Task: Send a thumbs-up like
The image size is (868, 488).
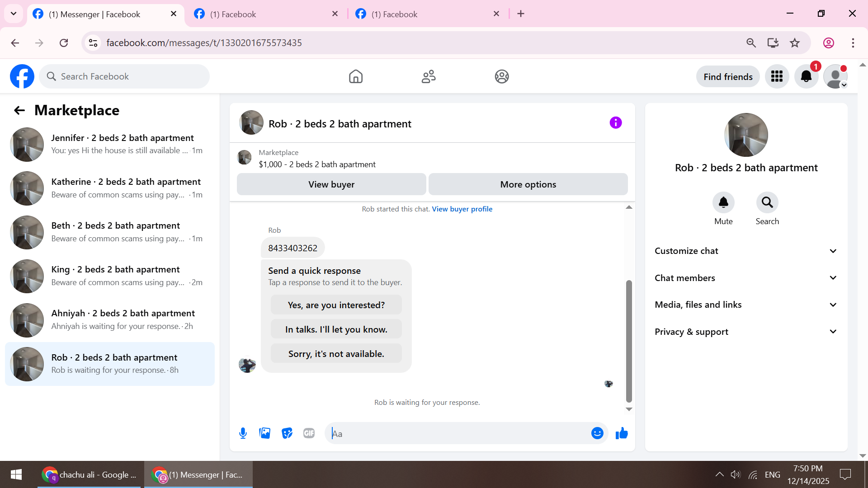Action: pos(622,433)
